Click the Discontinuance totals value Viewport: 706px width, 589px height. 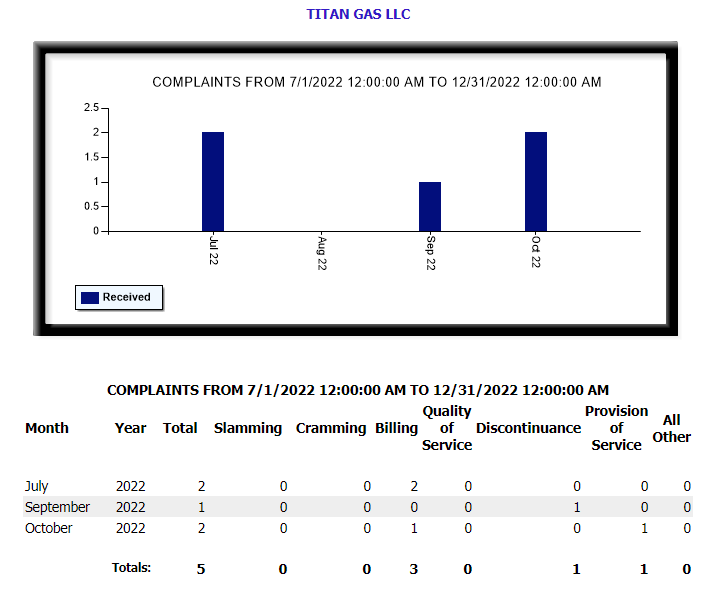click(576, 569)
